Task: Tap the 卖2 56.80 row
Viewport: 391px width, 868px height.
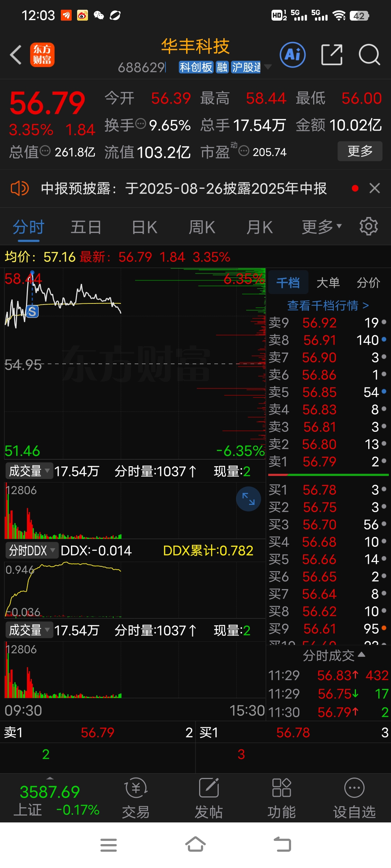Action: [x=328, y=444]
